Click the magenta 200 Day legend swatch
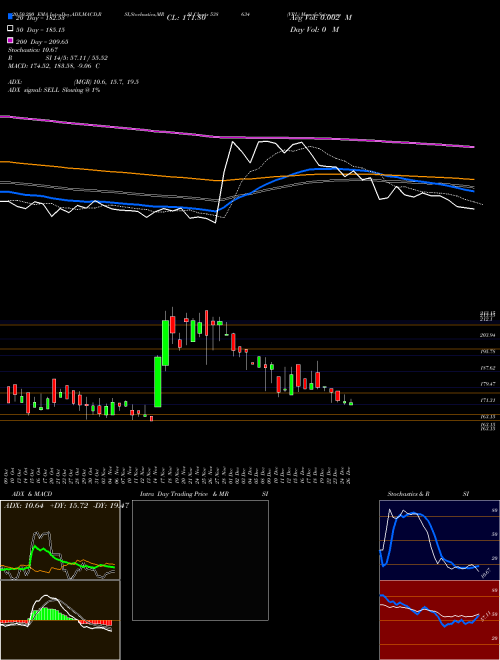Image resolution: width=500 pixels, height=660 pixels. point(11,40)
